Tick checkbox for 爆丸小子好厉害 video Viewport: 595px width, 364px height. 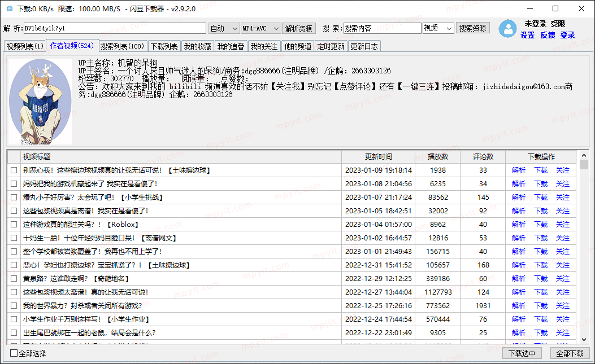14,197
